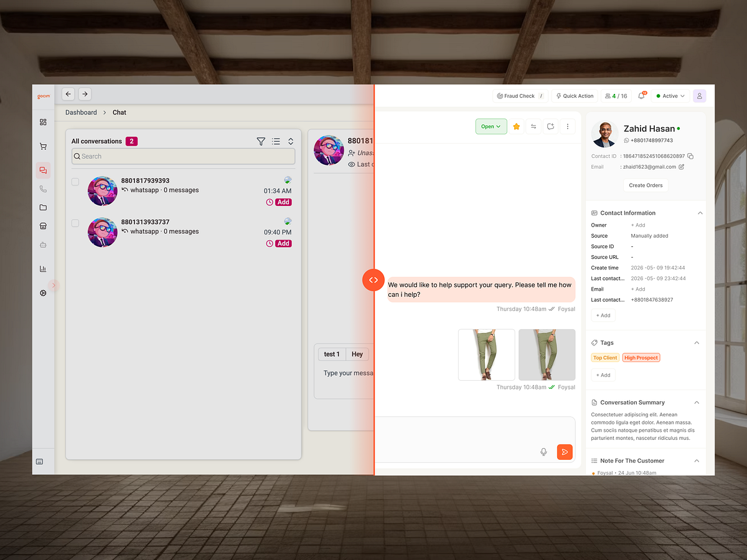The width and height of the screenshot is (747, 560).
Task: Open the shopping cart sidebar icon
Action: pos(43,147)
